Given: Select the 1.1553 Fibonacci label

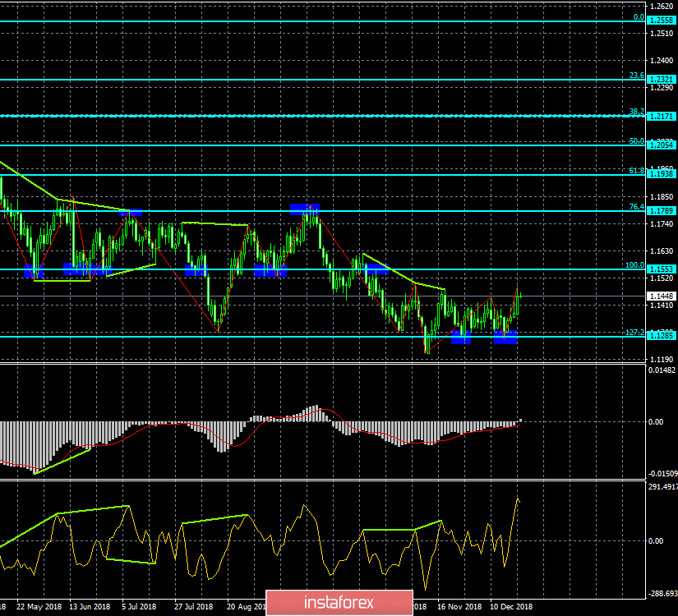Looking at the screenshot, I should point(662,269).
